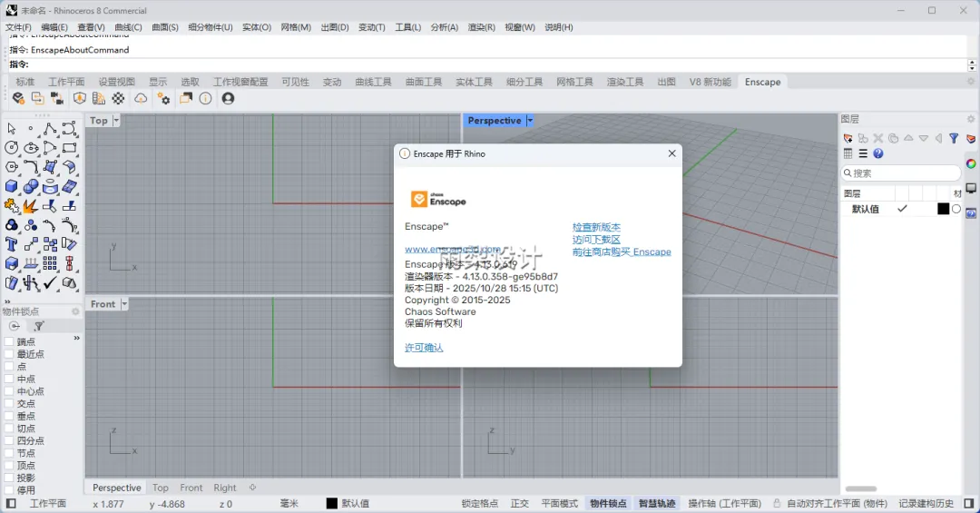Screen dimensions: 980x513
Task: Close the Enscape 用于 Rhino dialog
Action: [671, 153]
